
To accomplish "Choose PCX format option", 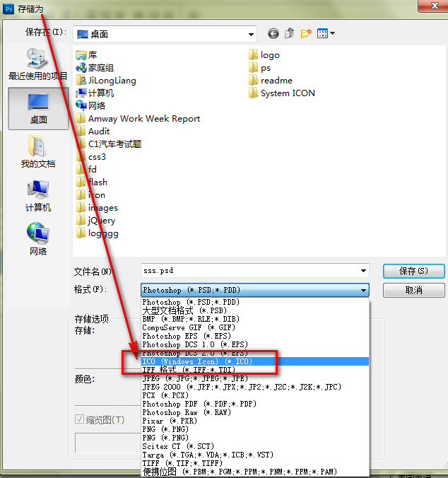I will (x=255, y=395).
